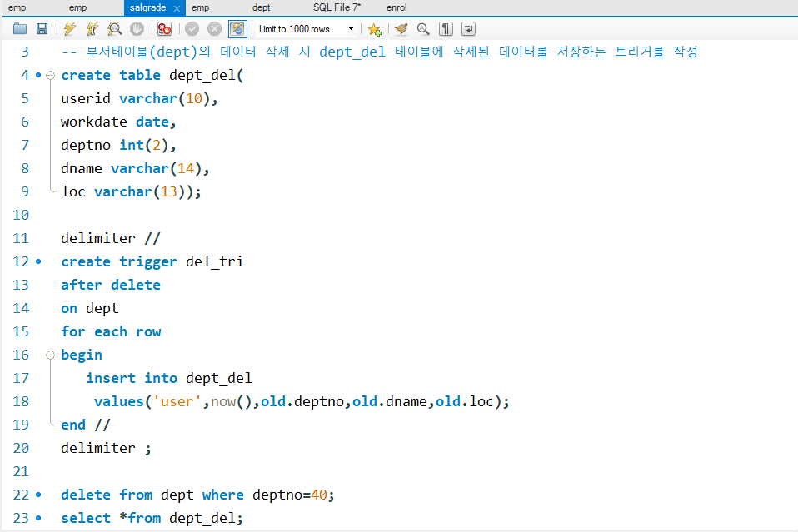798x532 pixels.
Task: Click line number 21 in gutter
Action: pyautogui.click(x=21, y=471)
